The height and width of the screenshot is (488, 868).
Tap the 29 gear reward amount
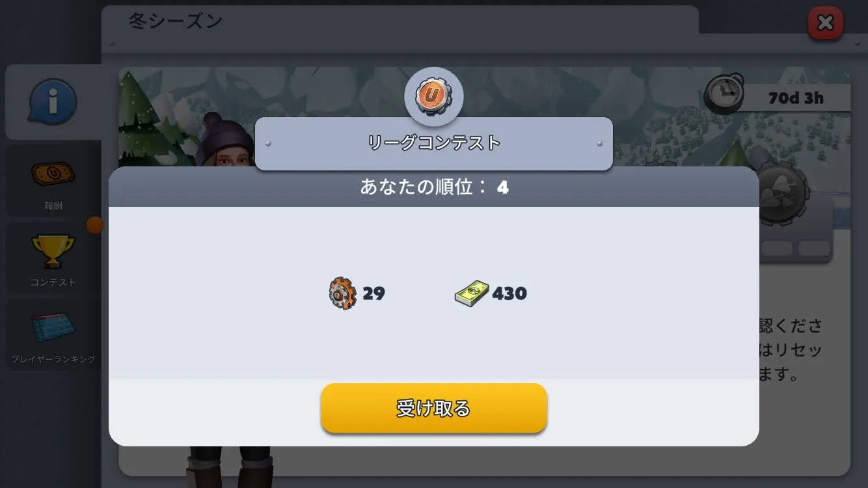[373, 293]
